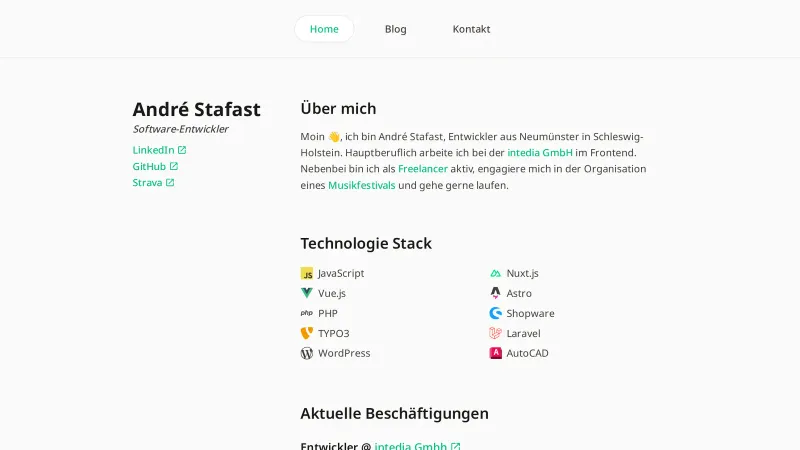Click the WordPress logo icon
Viewport: 800px width, 450px height.
tap(307, 353)
